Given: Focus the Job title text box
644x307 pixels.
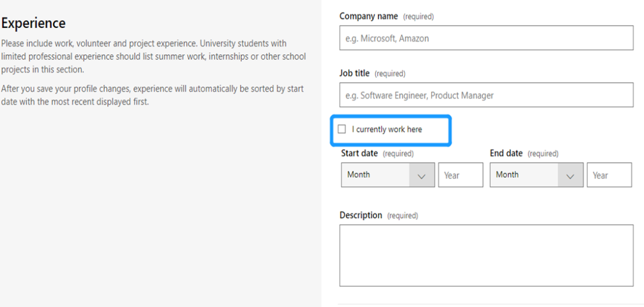Looking at the screenshot, I should [x=486, y=95].
